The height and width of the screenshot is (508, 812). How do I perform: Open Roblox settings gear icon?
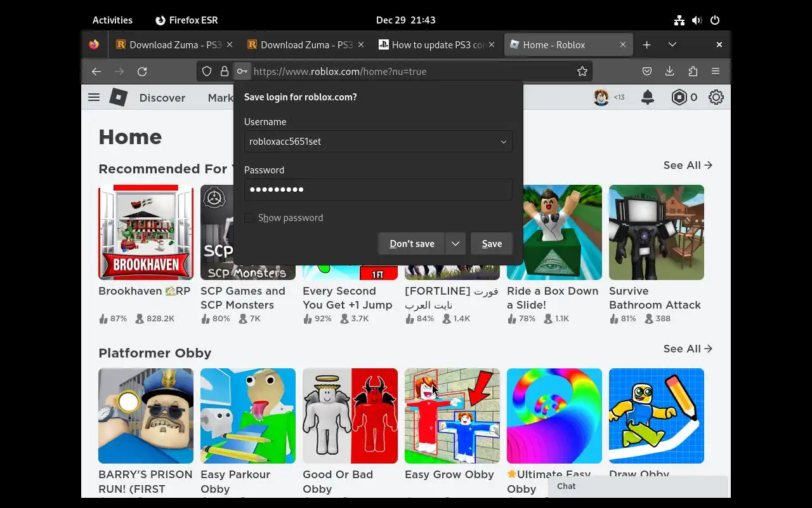(x=716, y=97)
